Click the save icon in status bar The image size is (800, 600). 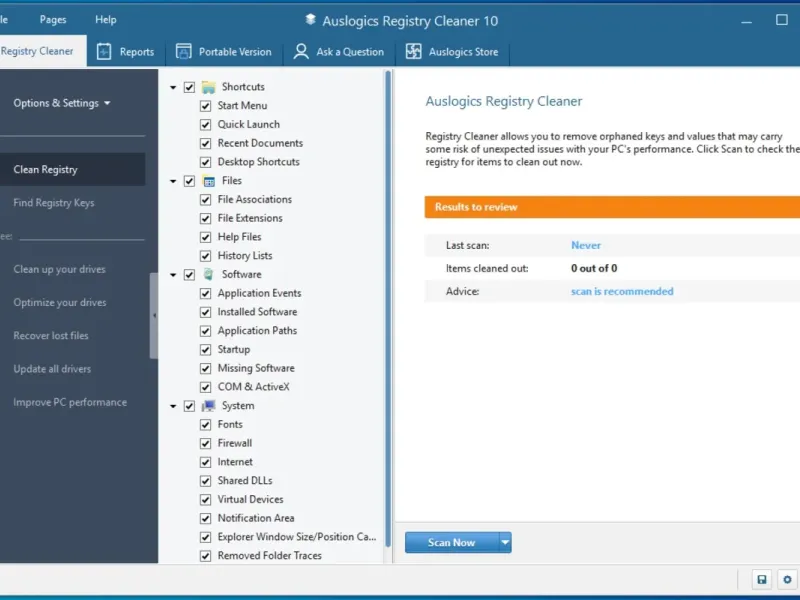point(762,580)
